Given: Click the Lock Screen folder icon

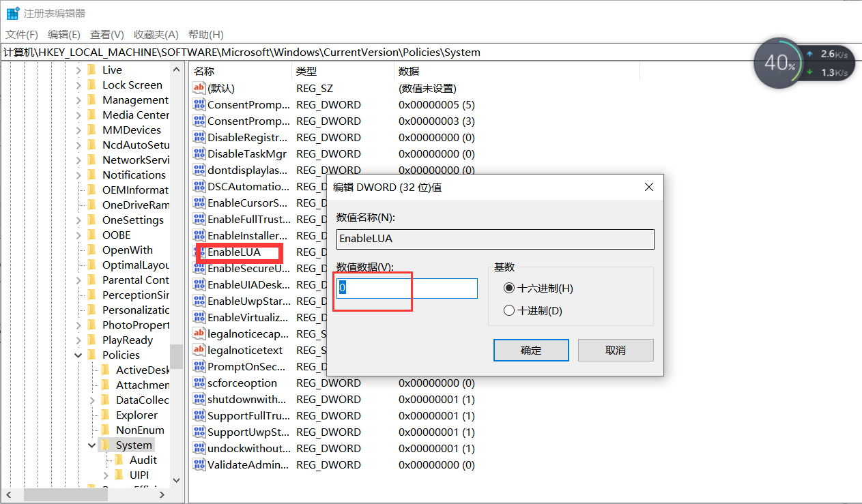Looking at the screenshot, I should pos(91,85).
